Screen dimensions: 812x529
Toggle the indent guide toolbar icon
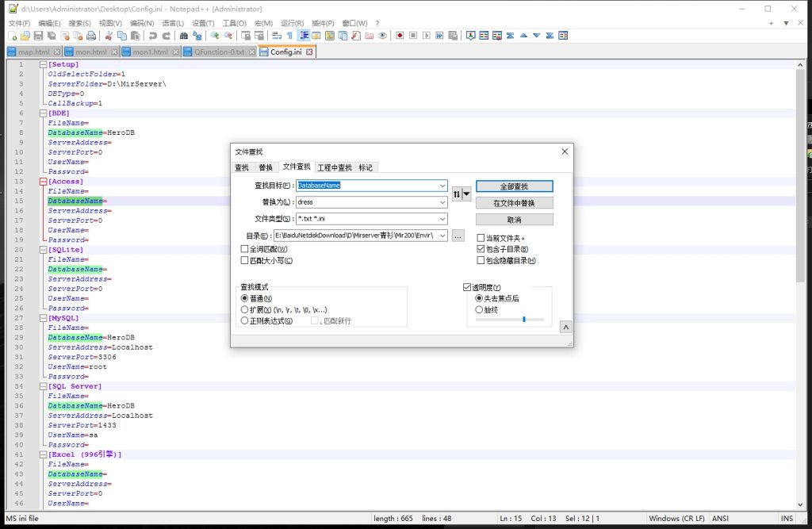tap(304, 36)
